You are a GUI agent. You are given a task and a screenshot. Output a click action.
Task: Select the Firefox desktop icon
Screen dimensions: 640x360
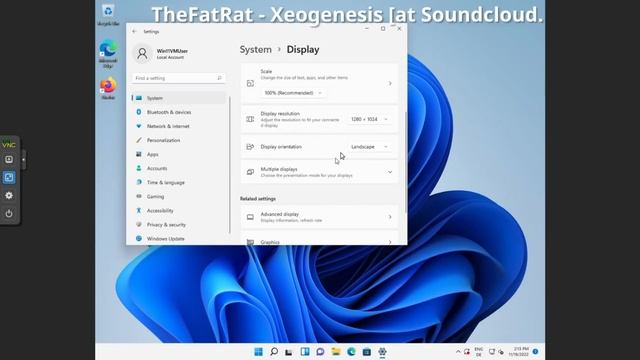(108, 89)
